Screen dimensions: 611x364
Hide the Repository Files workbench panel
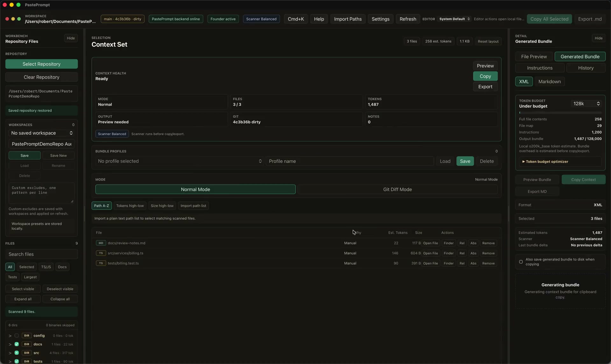tap(71, 38)
